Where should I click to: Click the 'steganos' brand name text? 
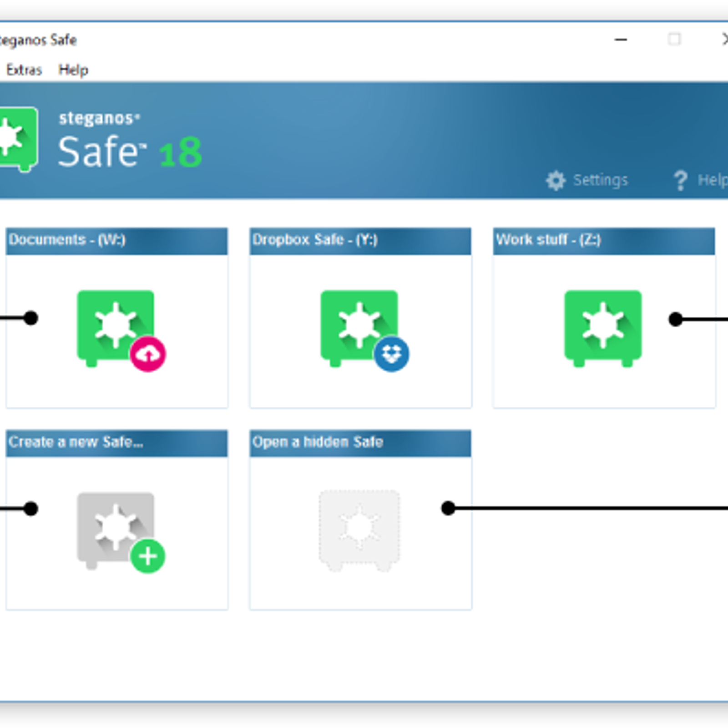99,118
